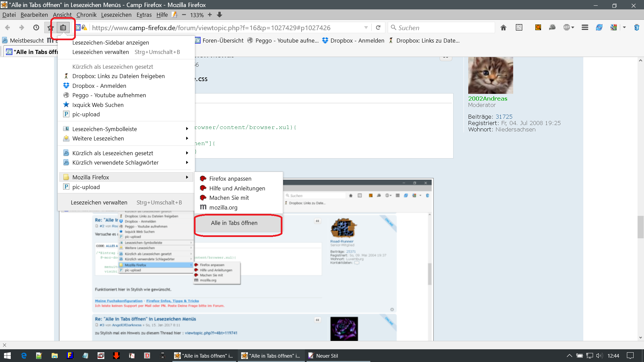Choose Lesezeichen-Sidebar anzeigen entry
Image resolution: width=644 pixels, height=362 pixels.
(111, 43)
